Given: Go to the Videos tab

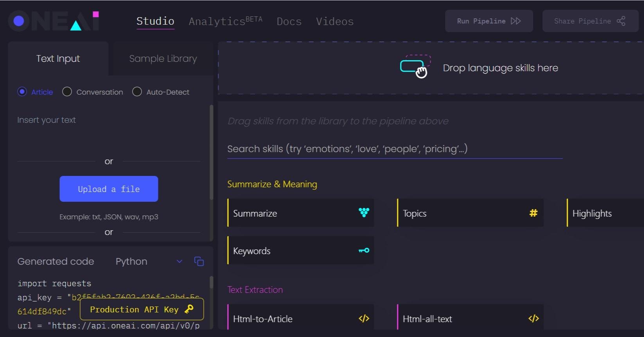Looking at the screenshot, I should click(x=335, y=22).
